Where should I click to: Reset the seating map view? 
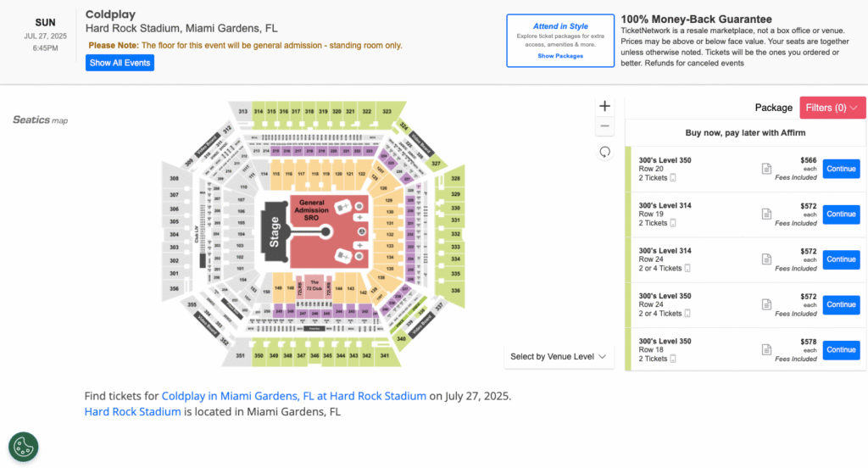pyautogui.click(x=604, y=152)
